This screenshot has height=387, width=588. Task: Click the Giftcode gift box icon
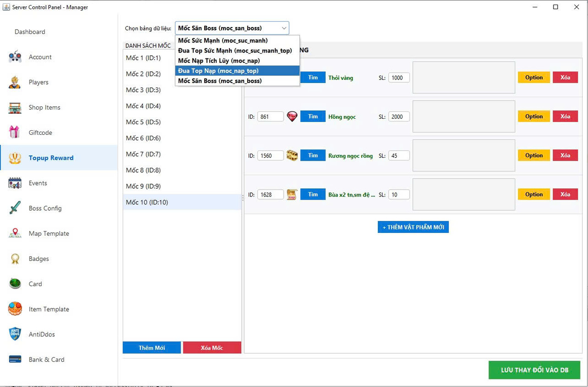pyautogui.click(x=15, y=133)
